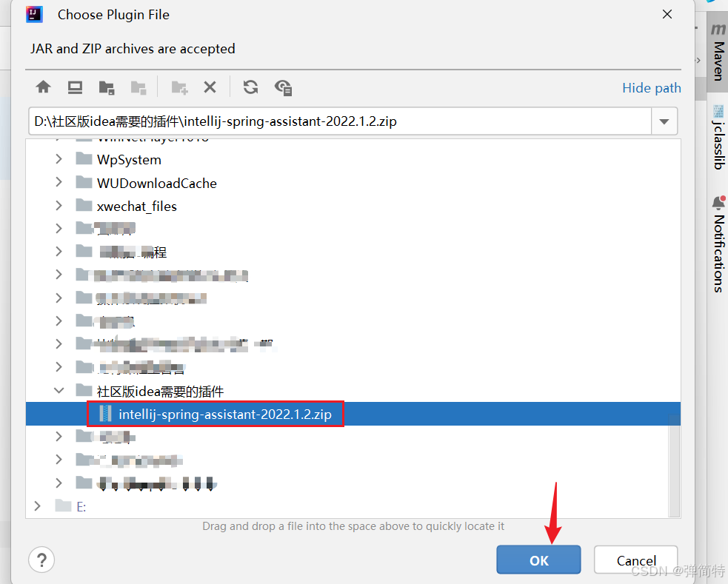728x584 pixels.
Task: Select the xwechat_files folder row
Action: (353, 206)
